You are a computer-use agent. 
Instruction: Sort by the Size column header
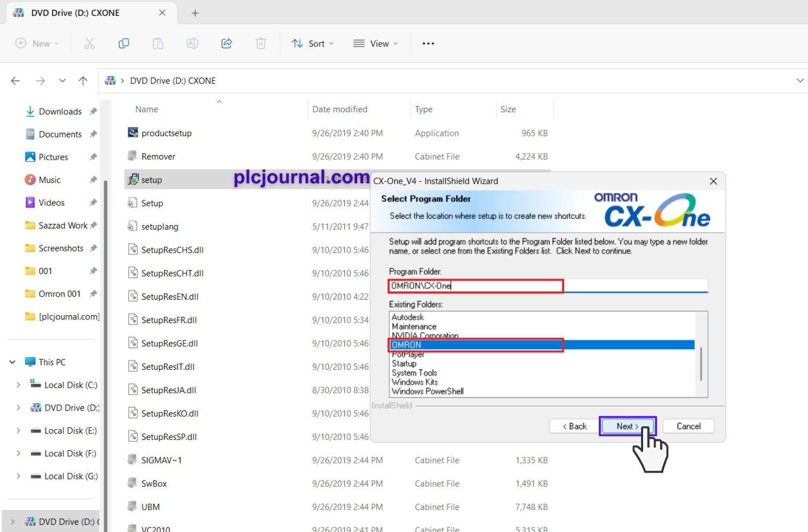[x=508, y=110]
